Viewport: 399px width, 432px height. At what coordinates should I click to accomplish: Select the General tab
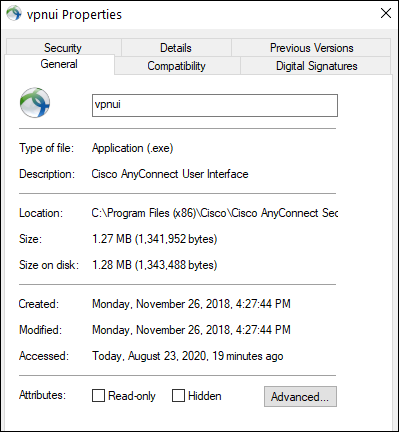pos(59,64)
